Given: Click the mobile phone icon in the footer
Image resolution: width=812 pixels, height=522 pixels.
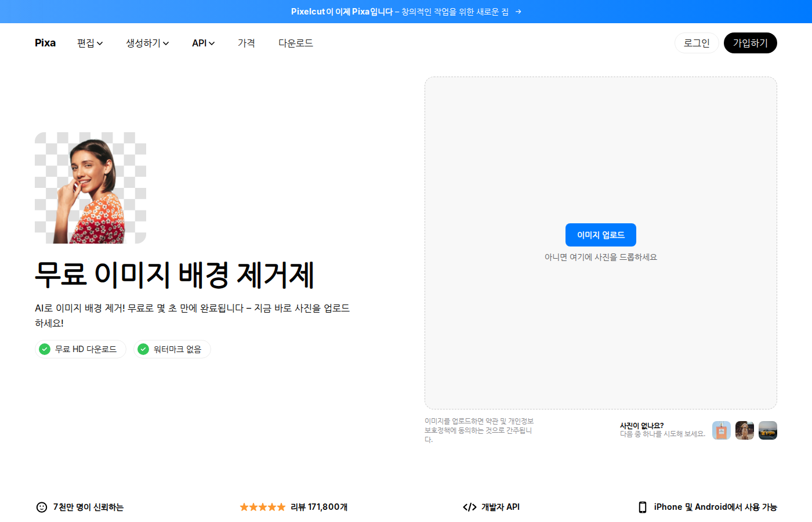Looking at the screenshot, I should point(643,507).
